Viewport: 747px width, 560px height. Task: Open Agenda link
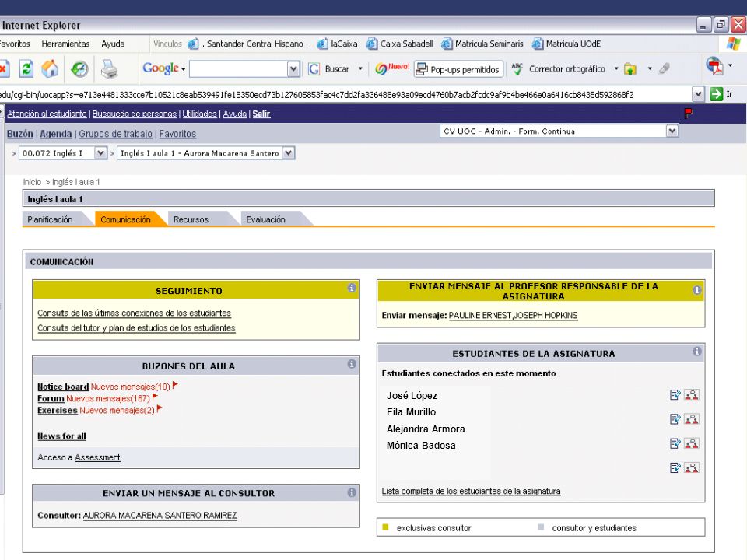coord(56,134)
